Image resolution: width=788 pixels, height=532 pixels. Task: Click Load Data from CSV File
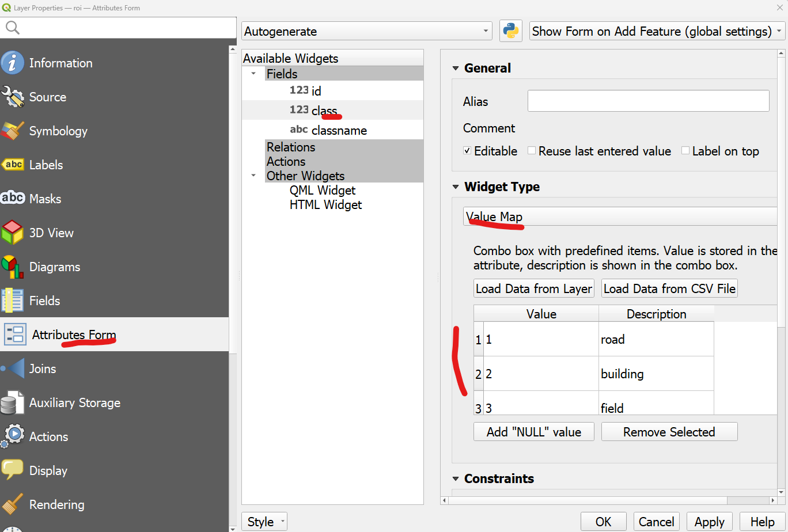(x=669, y=288)
